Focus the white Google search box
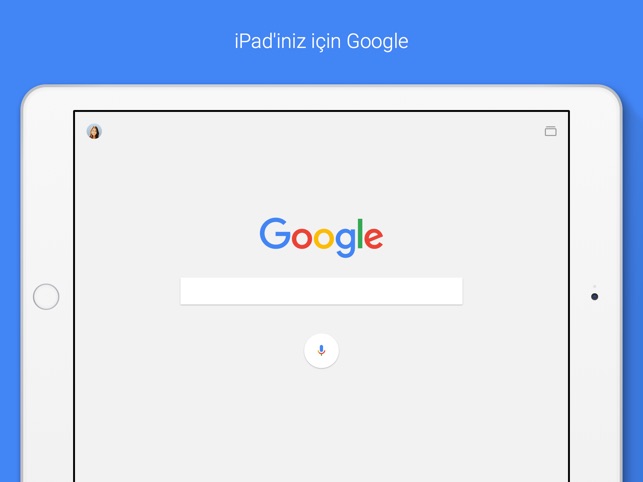This screenshot has width=643, height=482. point(322,291)
